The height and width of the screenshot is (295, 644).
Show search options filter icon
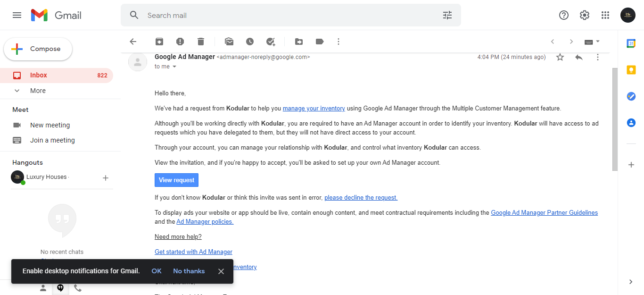[x=447, y=15]
